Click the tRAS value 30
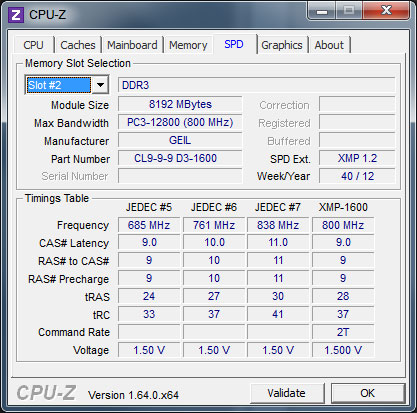This screenshot has height=413, width=417. click(278, 296)
